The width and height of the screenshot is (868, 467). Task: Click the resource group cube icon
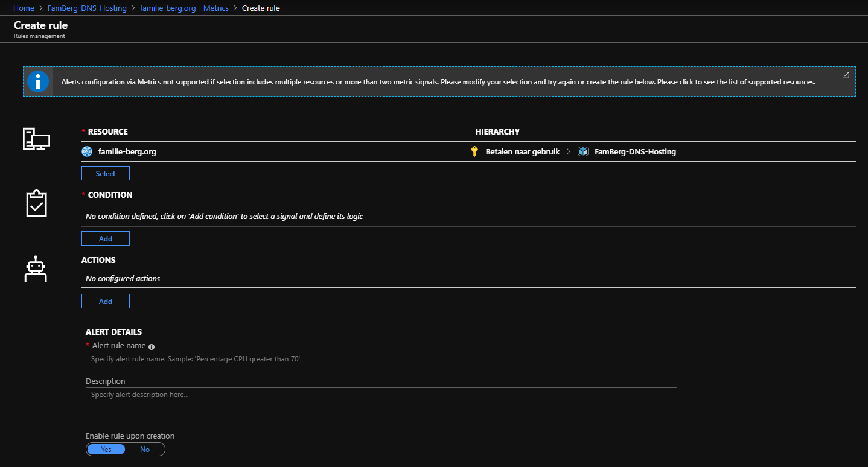[582, 151]
